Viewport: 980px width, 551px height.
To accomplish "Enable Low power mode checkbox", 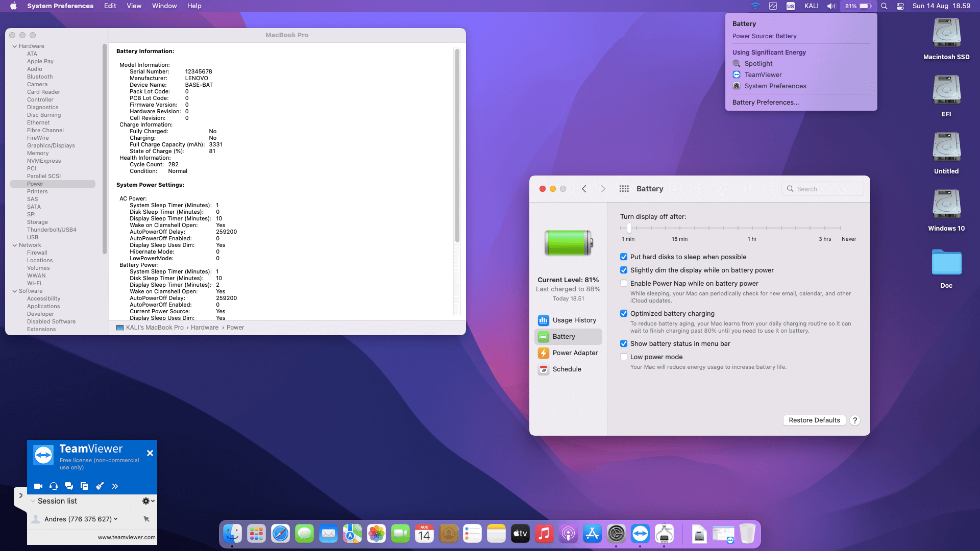I will pyautogui.click(x=624, y=357).
